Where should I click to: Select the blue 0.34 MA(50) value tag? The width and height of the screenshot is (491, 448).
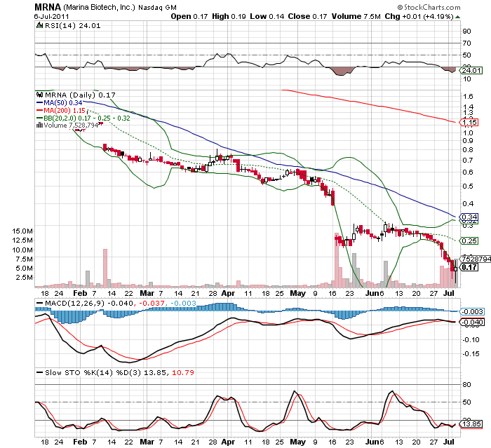click(469, 217)
